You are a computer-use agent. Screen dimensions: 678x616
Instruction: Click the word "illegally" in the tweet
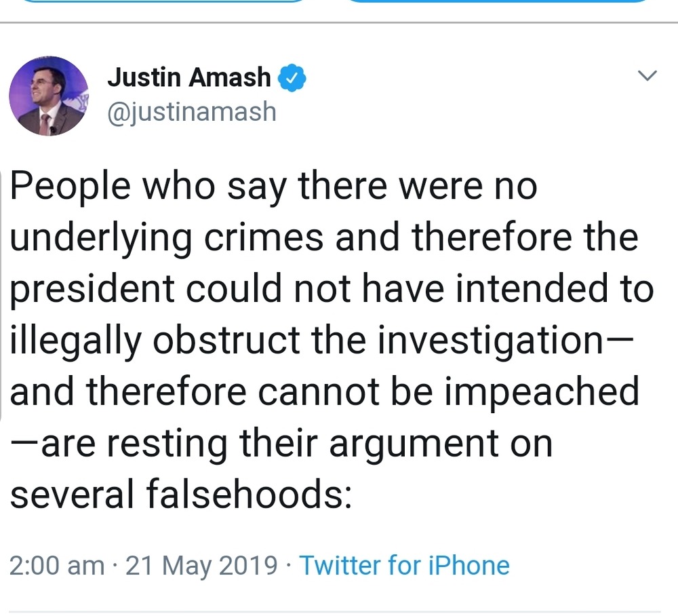[x=76, y=341]
